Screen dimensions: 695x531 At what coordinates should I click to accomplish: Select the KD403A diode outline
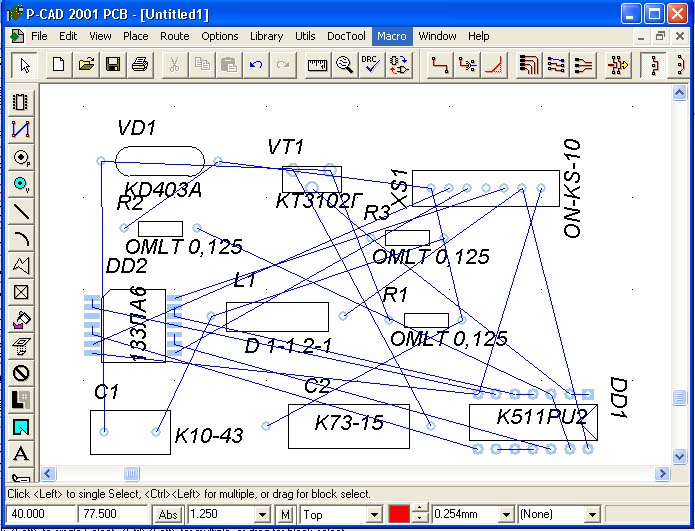pos(160,161)
